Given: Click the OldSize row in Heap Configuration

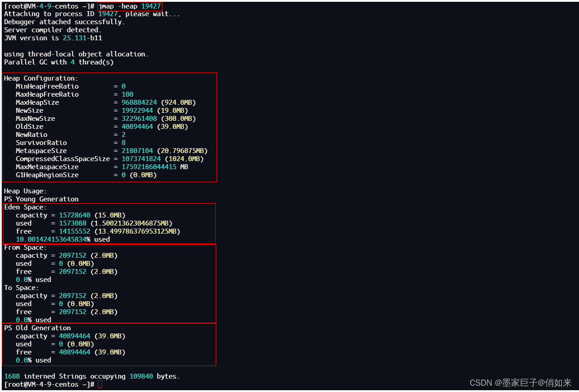Looking at the screenshot, I should (x=102, y=127).
